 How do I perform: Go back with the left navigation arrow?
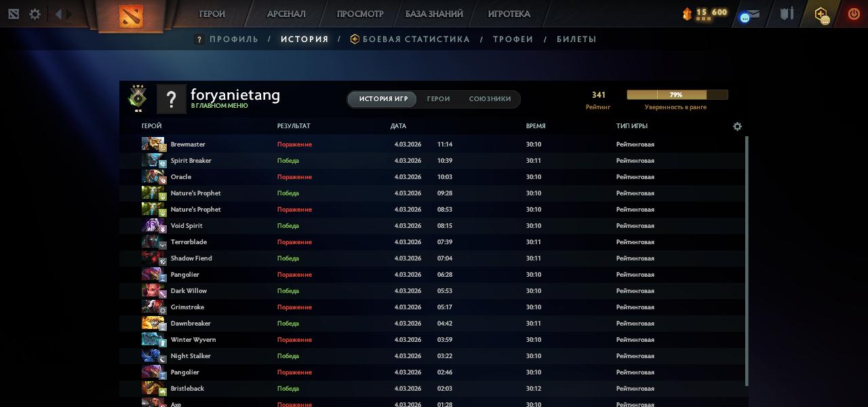(58, 14)
